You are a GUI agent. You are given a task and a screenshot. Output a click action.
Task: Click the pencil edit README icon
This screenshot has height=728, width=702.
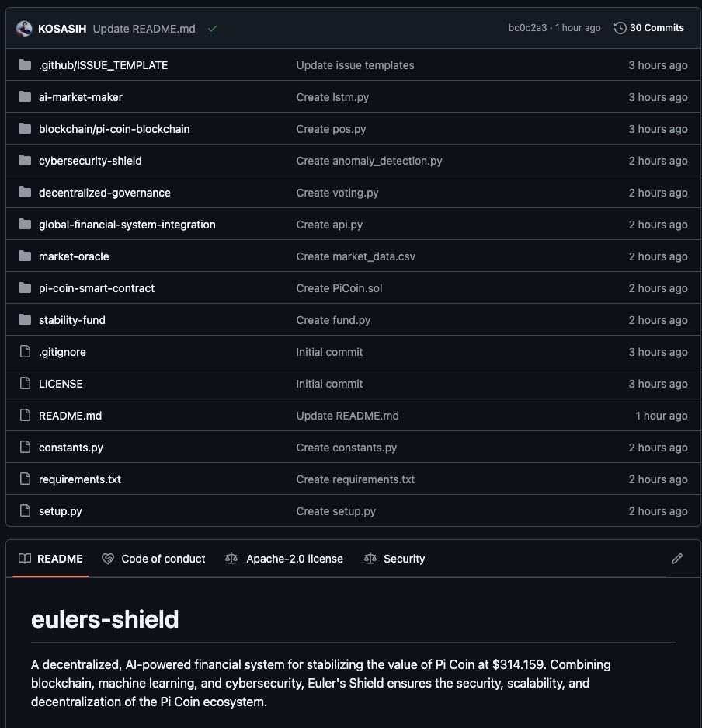point(677,559)
